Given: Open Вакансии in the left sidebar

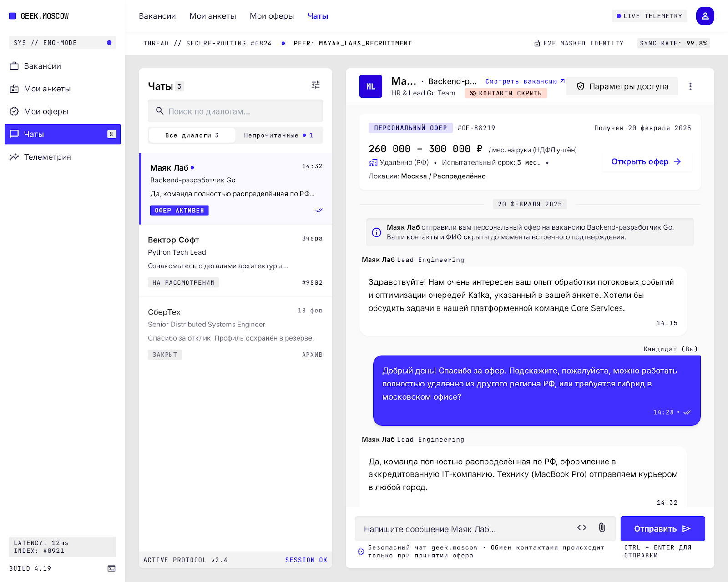Looking at the screenshot, I should [x=62, y=66].
